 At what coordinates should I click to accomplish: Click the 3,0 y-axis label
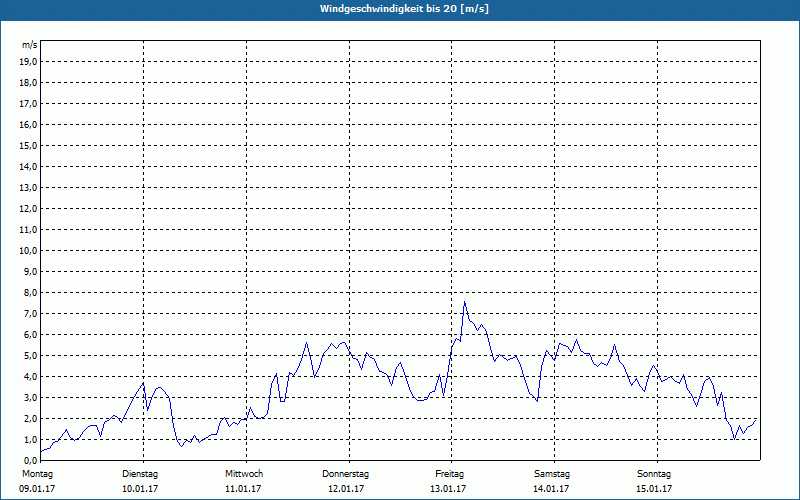30,397
